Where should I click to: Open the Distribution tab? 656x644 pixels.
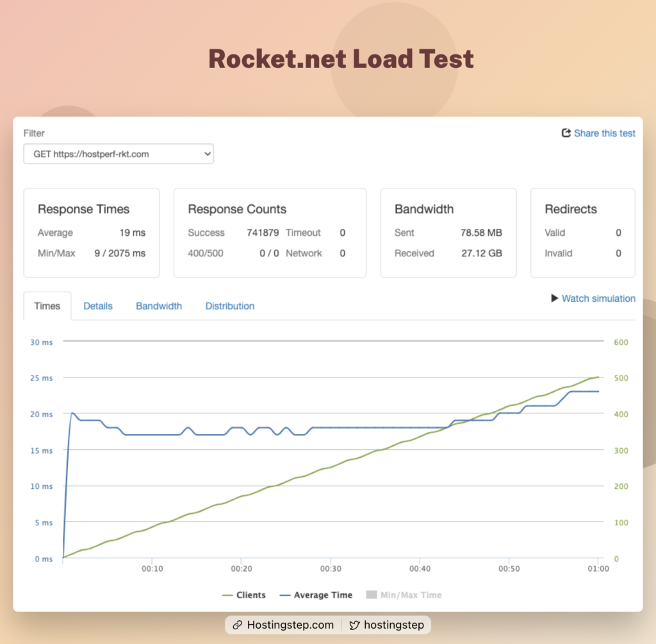(x=230, y=306)
